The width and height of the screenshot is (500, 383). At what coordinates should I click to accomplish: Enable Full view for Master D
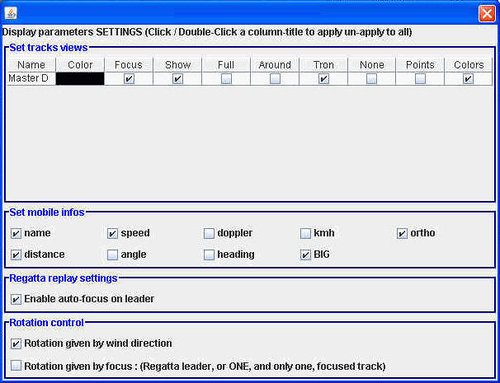coord(226,79)
